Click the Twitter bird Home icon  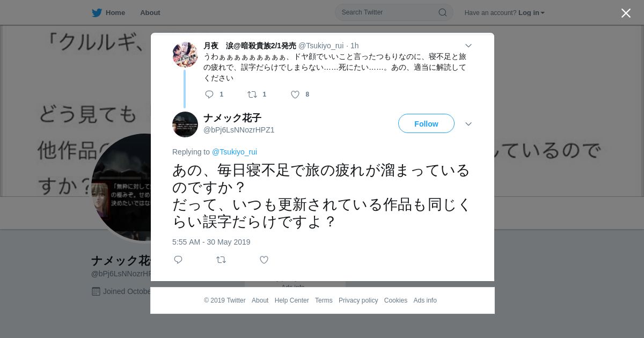pos(97,13)
